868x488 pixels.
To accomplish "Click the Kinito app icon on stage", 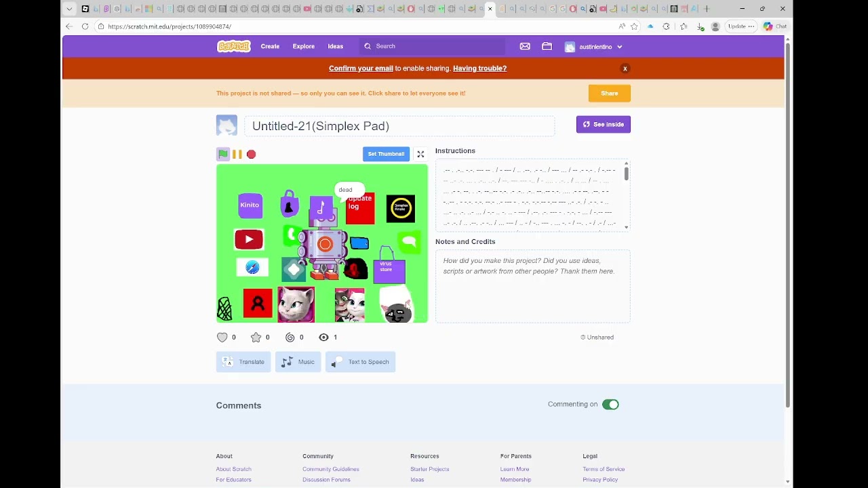I will 250,205.
